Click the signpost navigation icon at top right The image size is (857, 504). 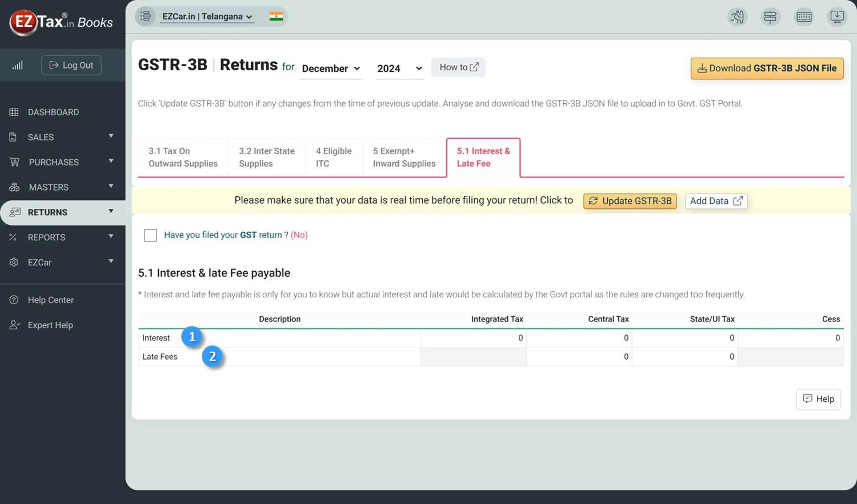tap(770, 17)
